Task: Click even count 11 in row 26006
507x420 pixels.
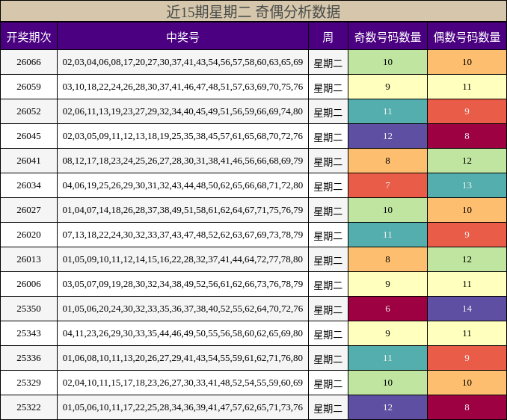Action: pos(467,284)
